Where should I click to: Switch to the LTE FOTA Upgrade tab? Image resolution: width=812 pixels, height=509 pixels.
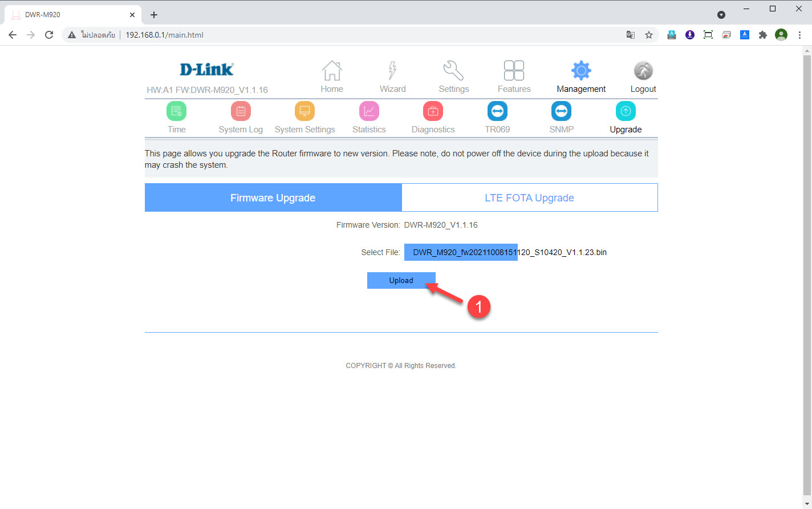(x=530, y=197)
